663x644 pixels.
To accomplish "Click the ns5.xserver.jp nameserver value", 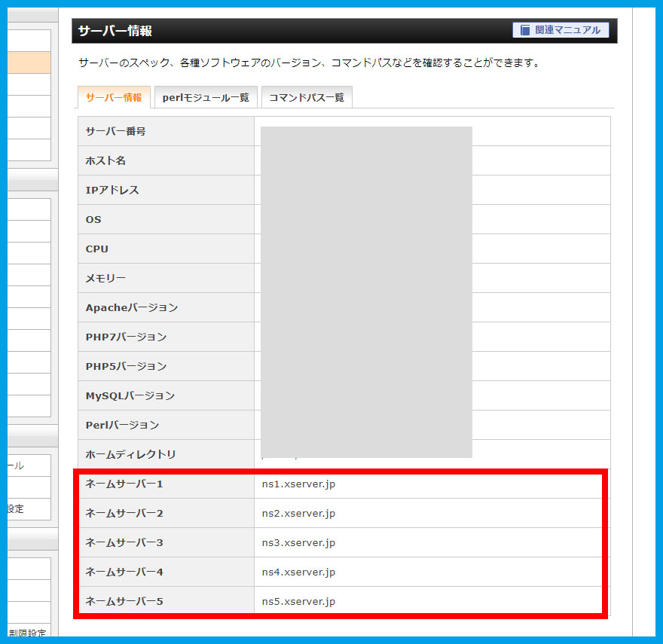I will click(x=298, y=601).
